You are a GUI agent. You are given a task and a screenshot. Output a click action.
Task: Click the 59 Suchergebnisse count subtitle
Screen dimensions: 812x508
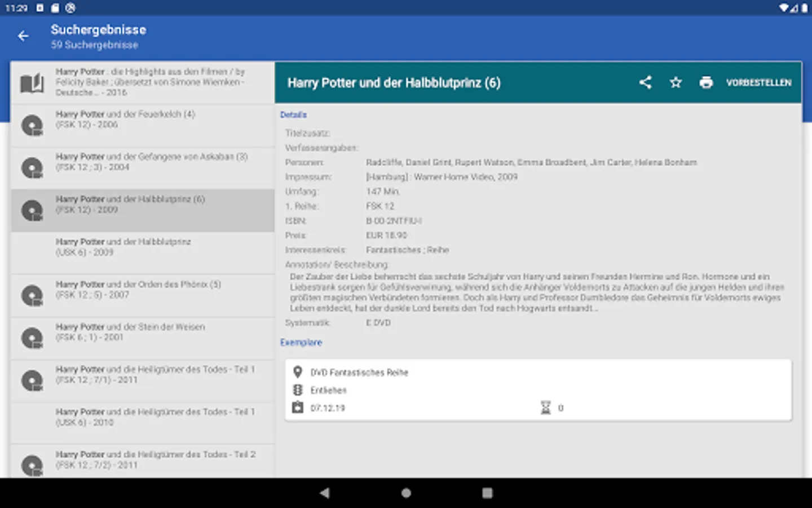point(94,45)
